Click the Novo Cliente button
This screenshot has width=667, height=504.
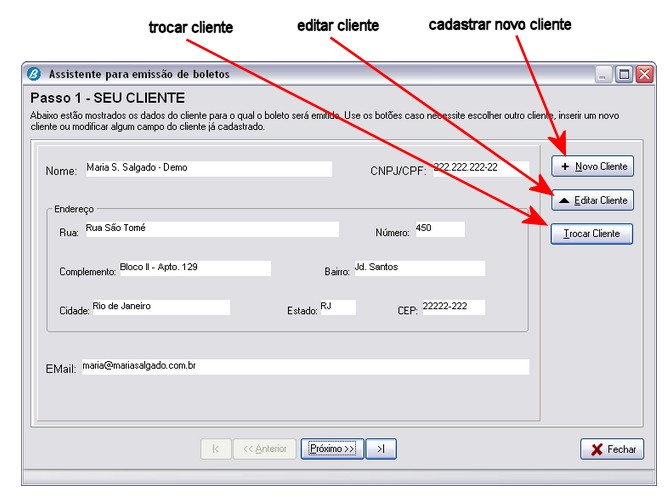pyautogui.click(x=592, y=166)
